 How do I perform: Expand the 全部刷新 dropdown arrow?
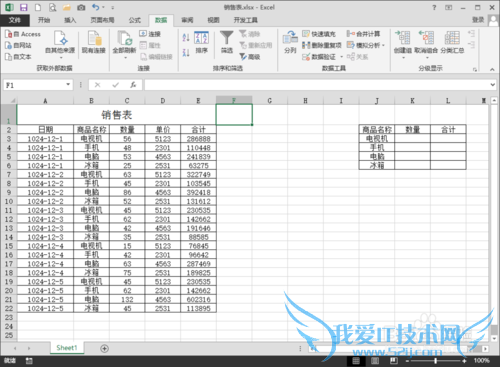[x=125, y=58]
